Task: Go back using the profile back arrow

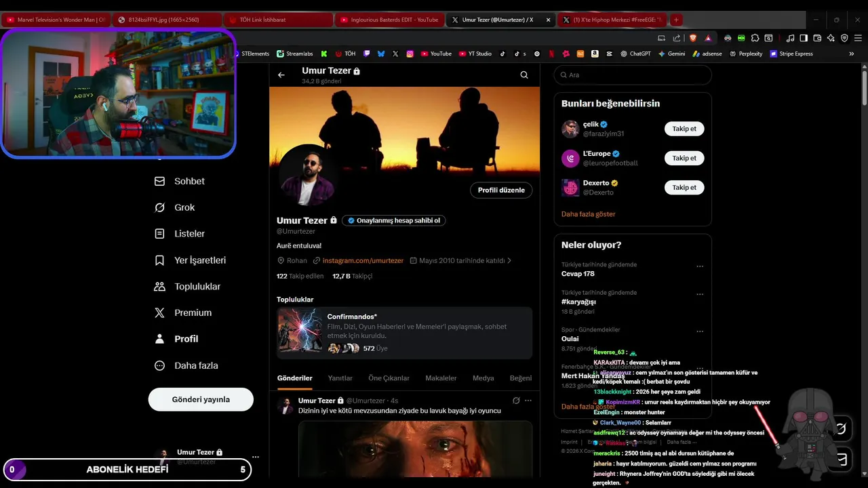Action: coord(281,75)
